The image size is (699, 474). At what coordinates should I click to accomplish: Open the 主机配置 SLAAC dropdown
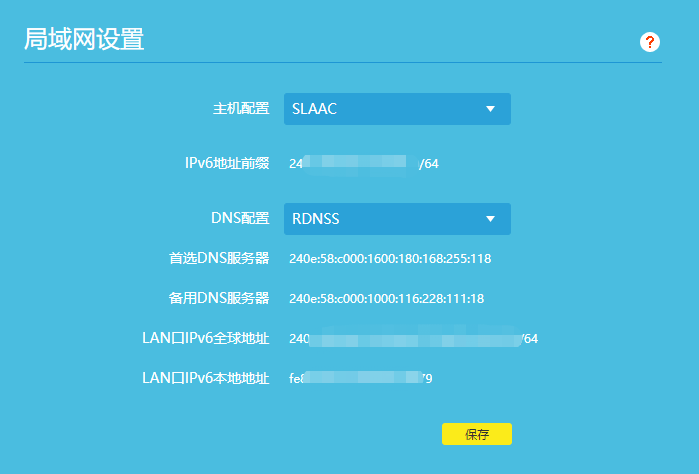(x=397, y=109)
